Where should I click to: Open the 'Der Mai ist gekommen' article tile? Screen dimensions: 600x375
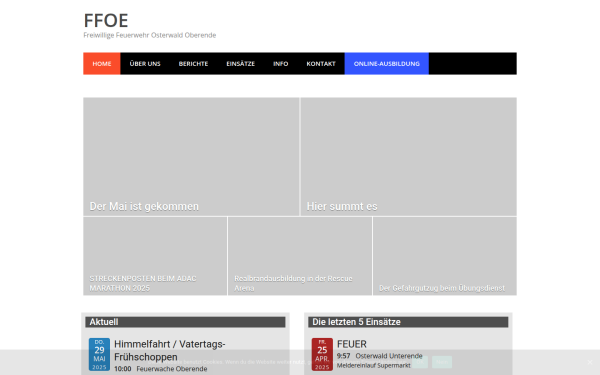[191, 157]
